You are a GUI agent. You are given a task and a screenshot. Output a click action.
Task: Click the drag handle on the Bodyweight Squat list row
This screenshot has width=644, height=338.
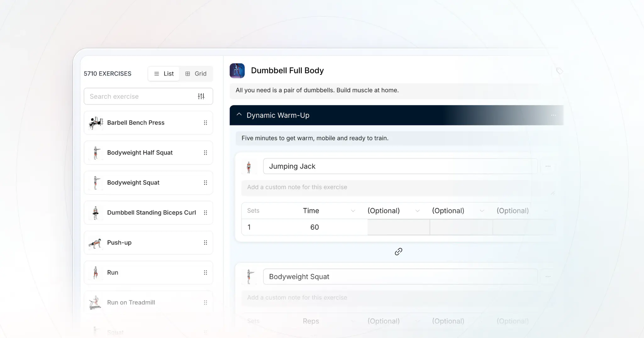205,183
